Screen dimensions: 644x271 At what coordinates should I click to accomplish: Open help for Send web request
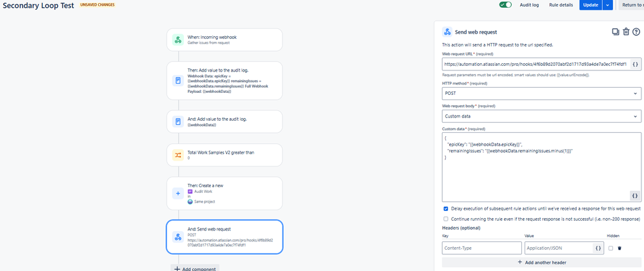636,32
